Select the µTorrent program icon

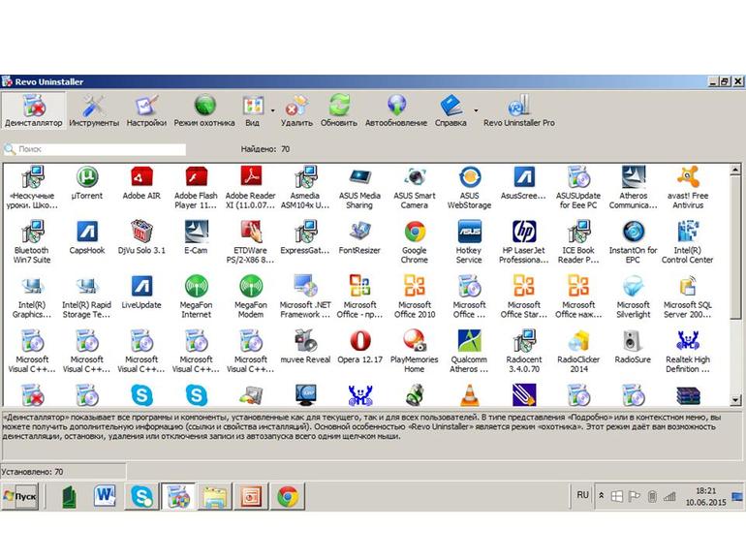(87, 184)
